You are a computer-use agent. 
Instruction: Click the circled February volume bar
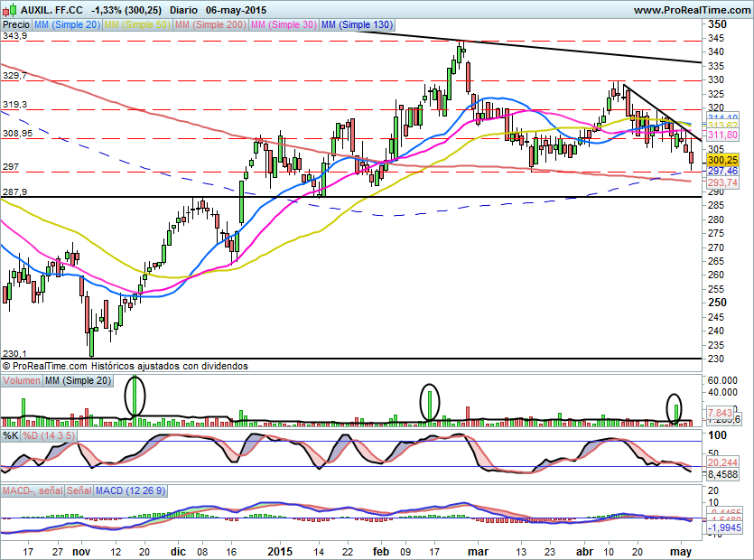[x=431, y=403]
